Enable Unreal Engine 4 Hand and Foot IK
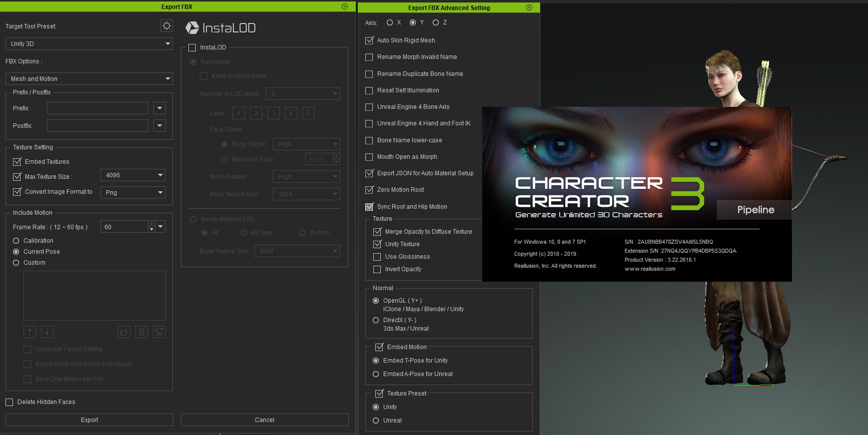 (369, 124)
